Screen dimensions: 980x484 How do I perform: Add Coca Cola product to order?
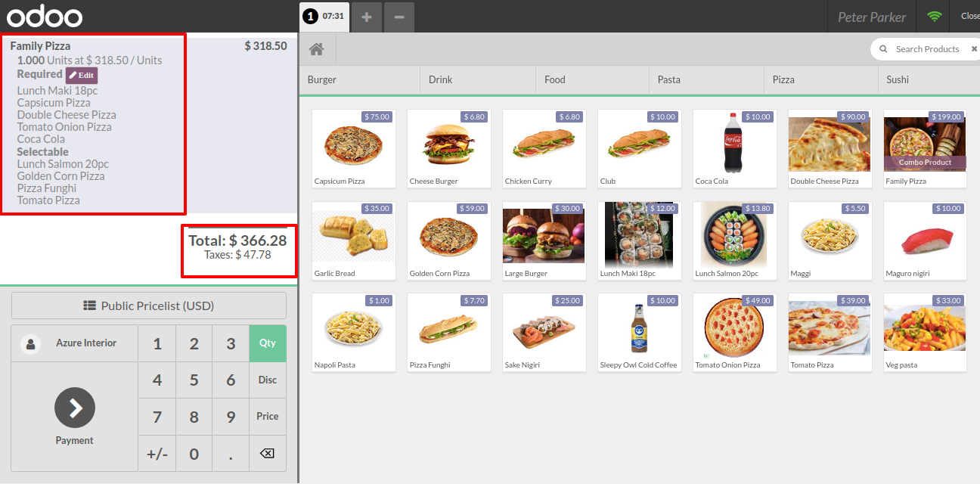click(x=735, y=148)
